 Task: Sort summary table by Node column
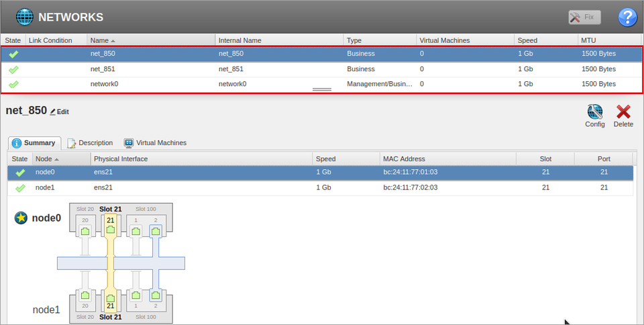coord(62,159)
